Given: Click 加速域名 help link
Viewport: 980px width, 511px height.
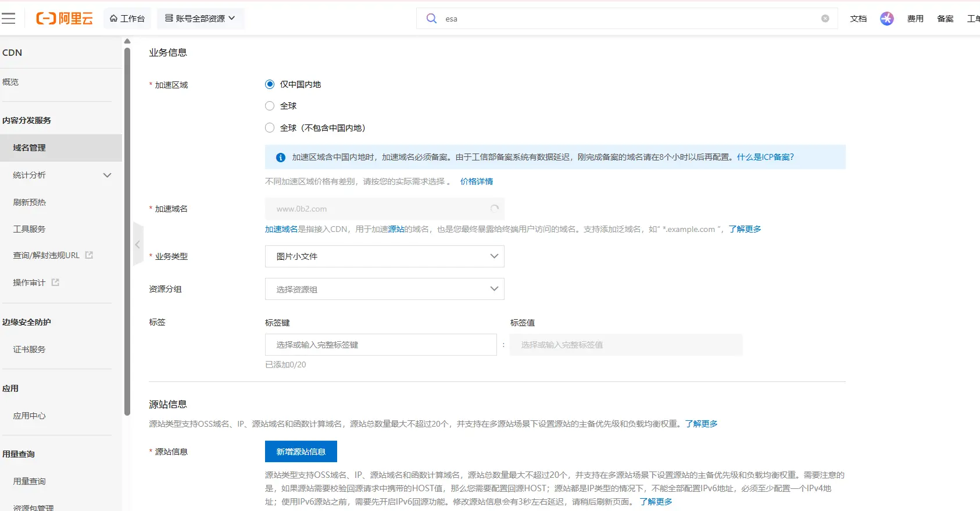Looking at the screenshot, I should [x=281, y=229].
